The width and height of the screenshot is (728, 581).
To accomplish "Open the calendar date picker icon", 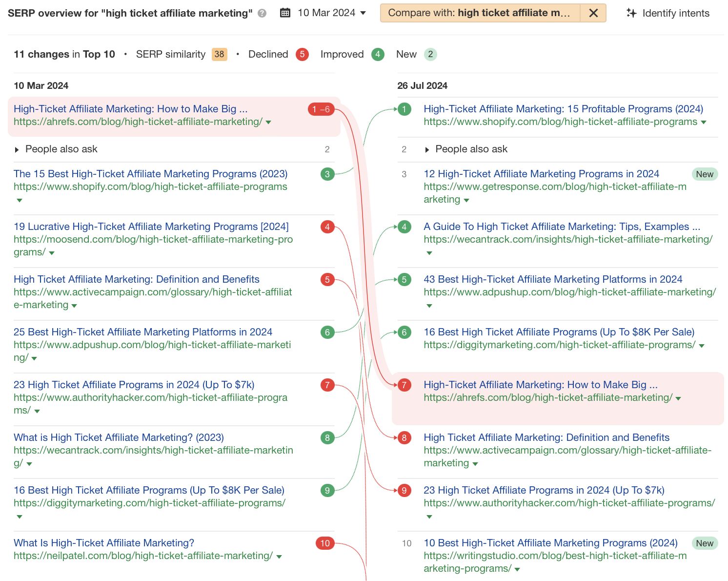I will (285, 13).
